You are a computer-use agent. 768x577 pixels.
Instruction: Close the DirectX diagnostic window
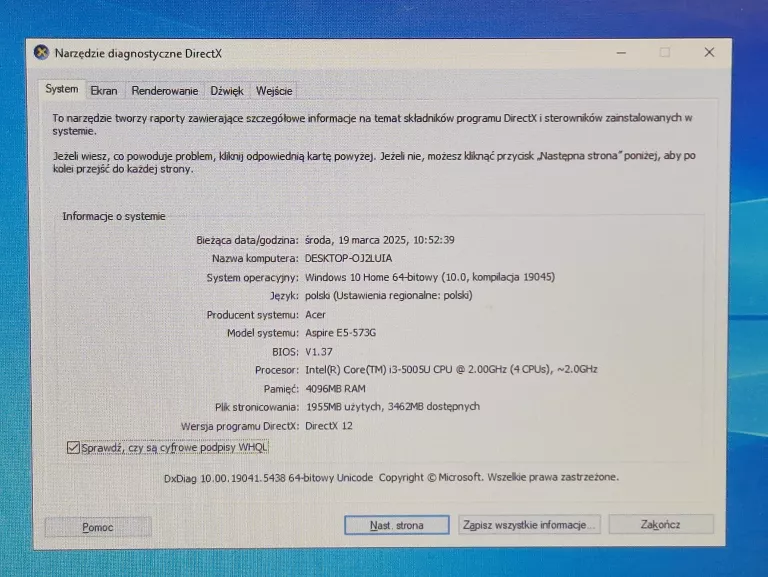pos(709,52)
